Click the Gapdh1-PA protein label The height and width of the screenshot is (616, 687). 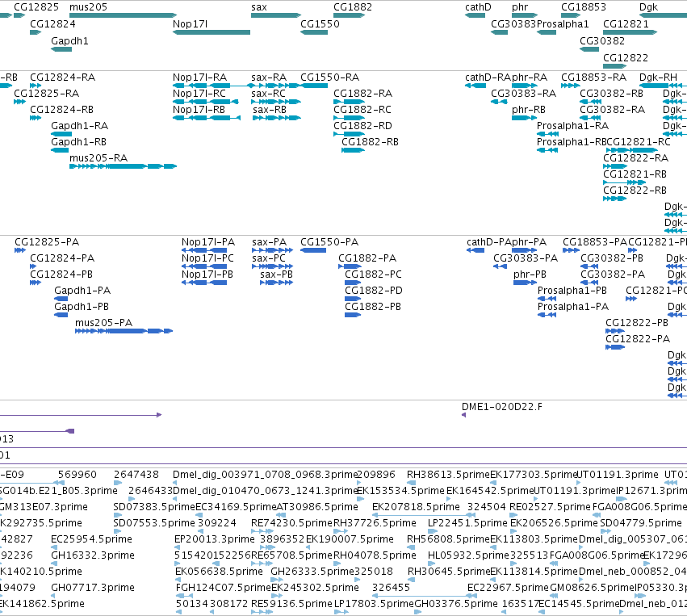click(x=82, y=291)
